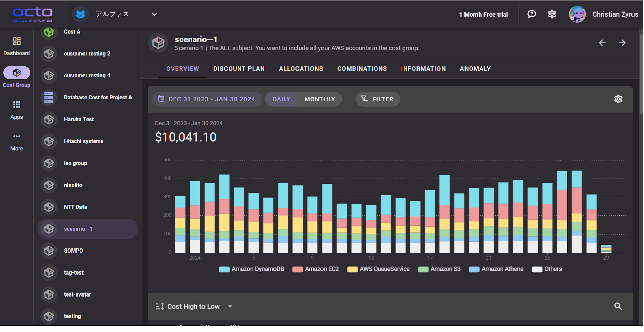Click the Hitachi systems cube icon
This screenshot has height=332, width=644.
49,141
